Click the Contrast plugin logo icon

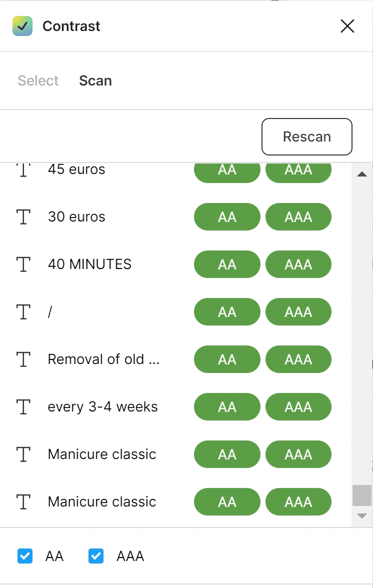[x=22, y=26]
